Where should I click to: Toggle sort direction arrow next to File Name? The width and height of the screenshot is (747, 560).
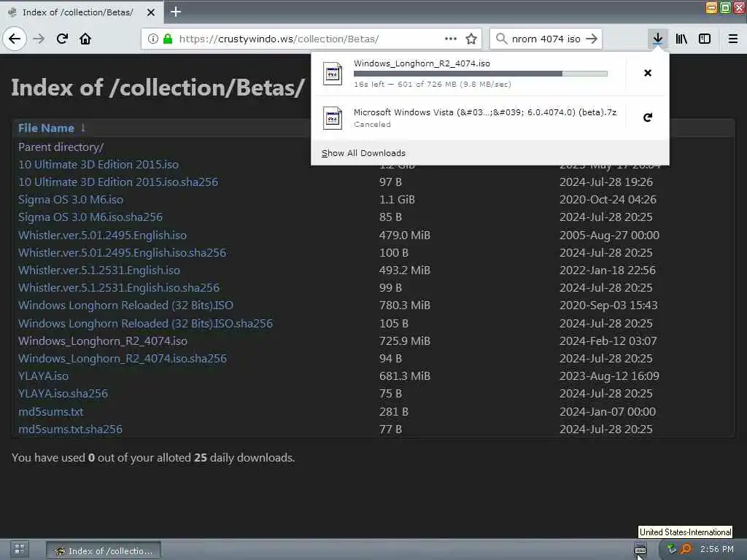click(83, 128)
